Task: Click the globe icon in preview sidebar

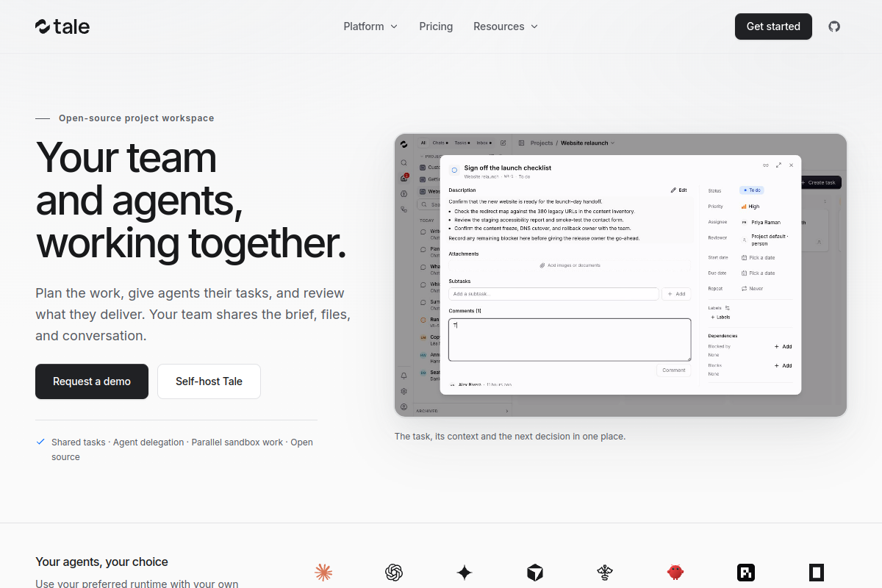Action: pyautogui.click(x=404, y=194)
